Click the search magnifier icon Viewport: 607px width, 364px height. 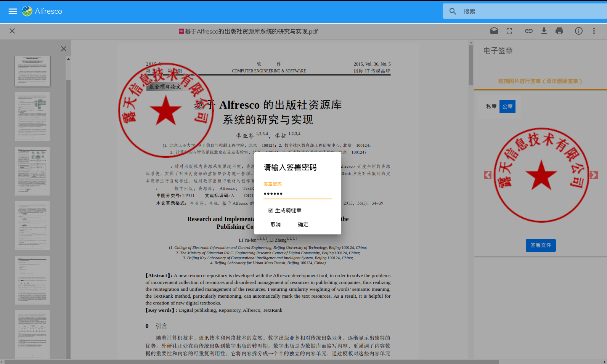point(453,11)
